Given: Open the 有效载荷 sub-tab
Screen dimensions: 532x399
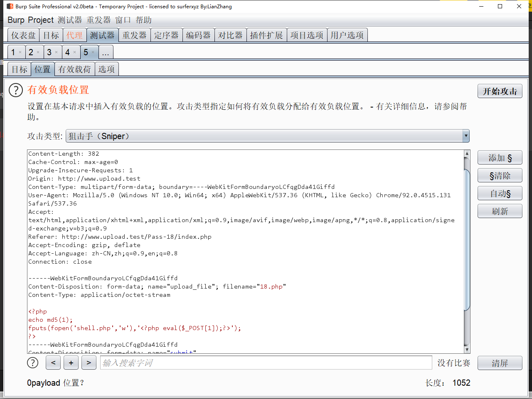Looking at the screenshot, I should pyautogui.click(x=75, y=69).
